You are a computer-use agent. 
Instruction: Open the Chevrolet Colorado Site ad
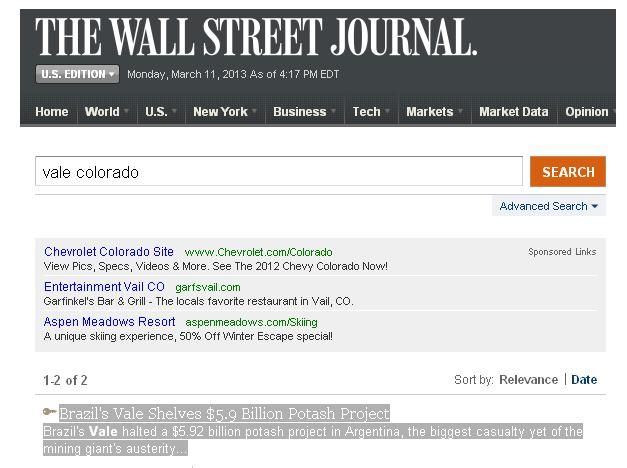109,252
